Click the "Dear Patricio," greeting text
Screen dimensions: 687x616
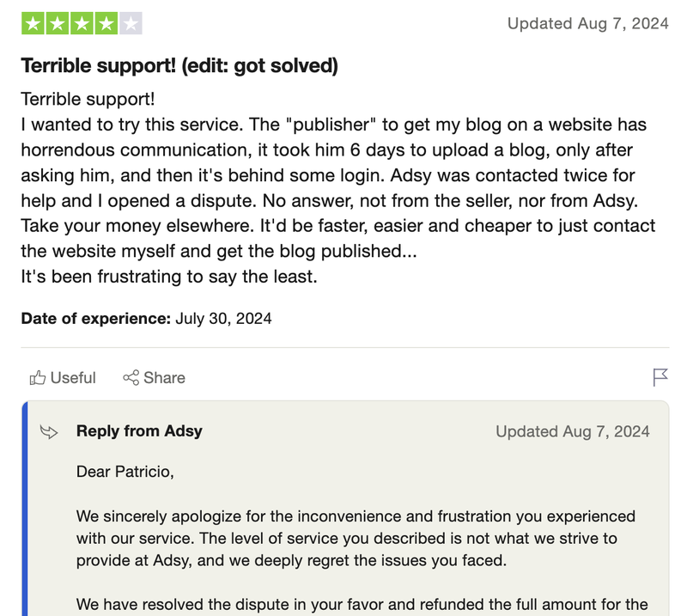tap(125, 472)
